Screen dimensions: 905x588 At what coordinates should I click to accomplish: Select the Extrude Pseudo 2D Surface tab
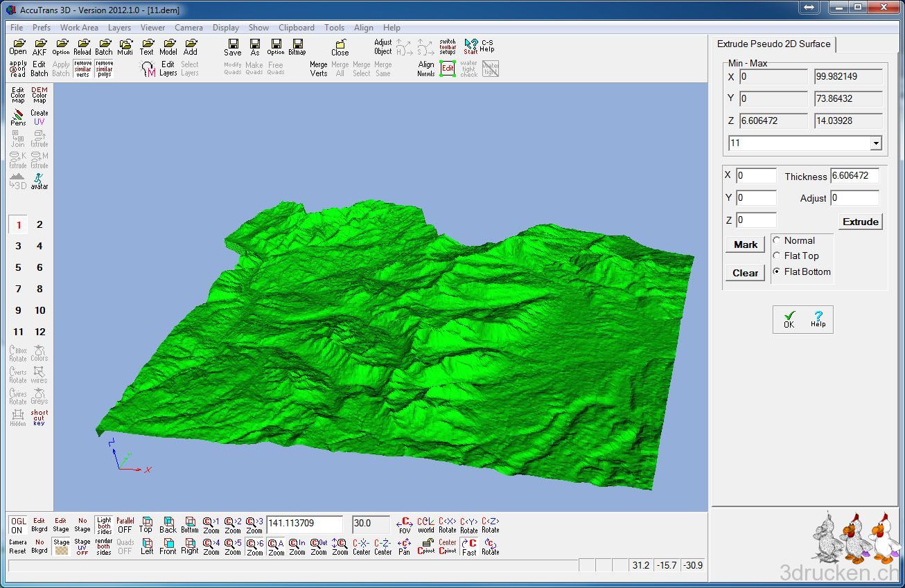(x=773, y=44)
